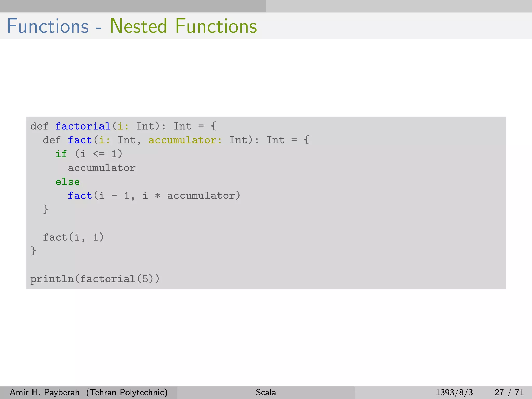Click the 'println(factorial(5))' line
The height and width of the screenshot is (399, 532).
point(95,279)
